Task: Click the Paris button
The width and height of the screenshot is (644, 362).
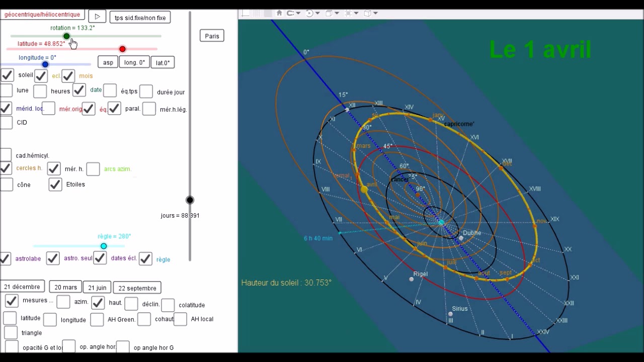Action: (212, 36)
